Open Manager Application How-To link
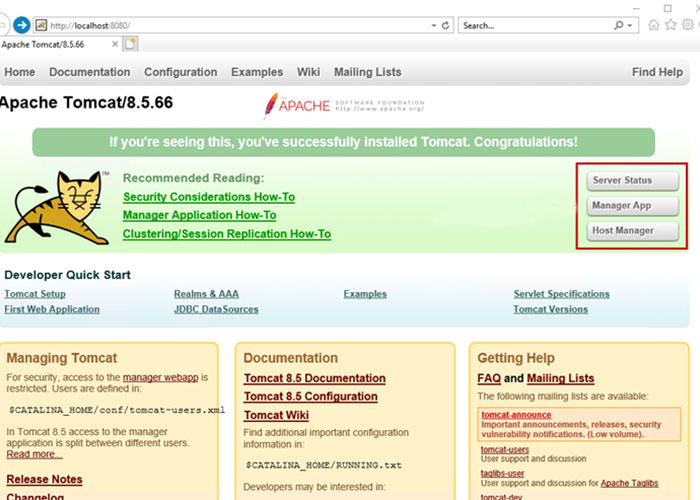This screenshot has height=500, width=700. click(200, 215)
